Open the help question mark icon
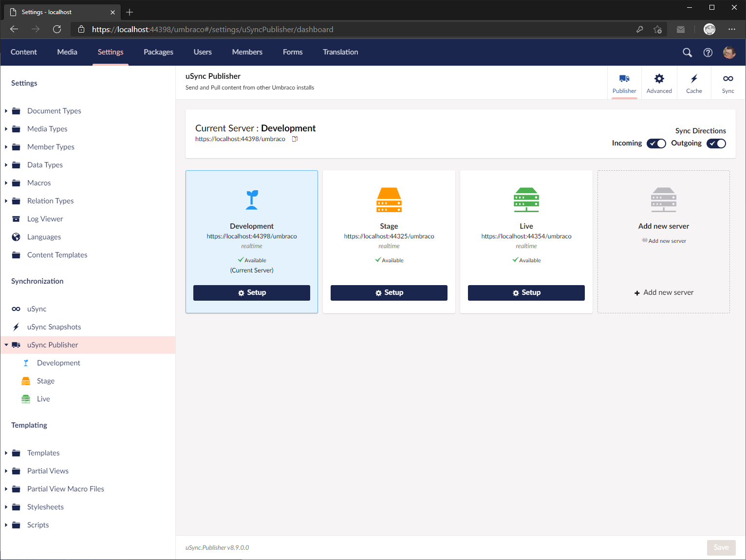Screen dimensions: 746x560 click(x=708, y=53)
